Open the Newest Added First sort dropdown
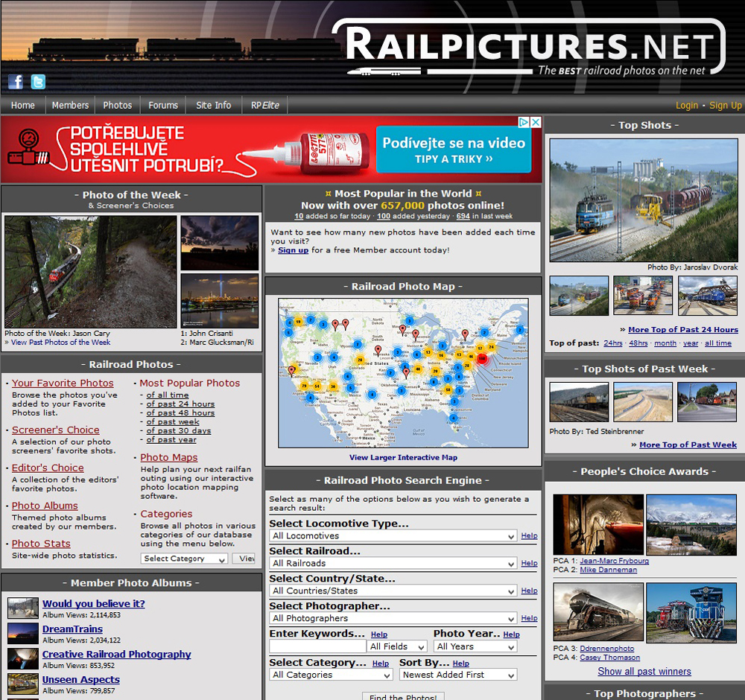This screenshot has width=745, height=700. pos(458,675)
